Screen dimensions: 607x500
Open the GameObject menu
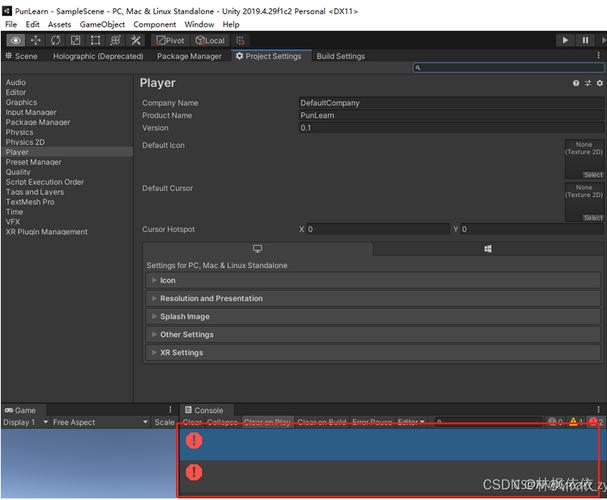click(102, 24)
